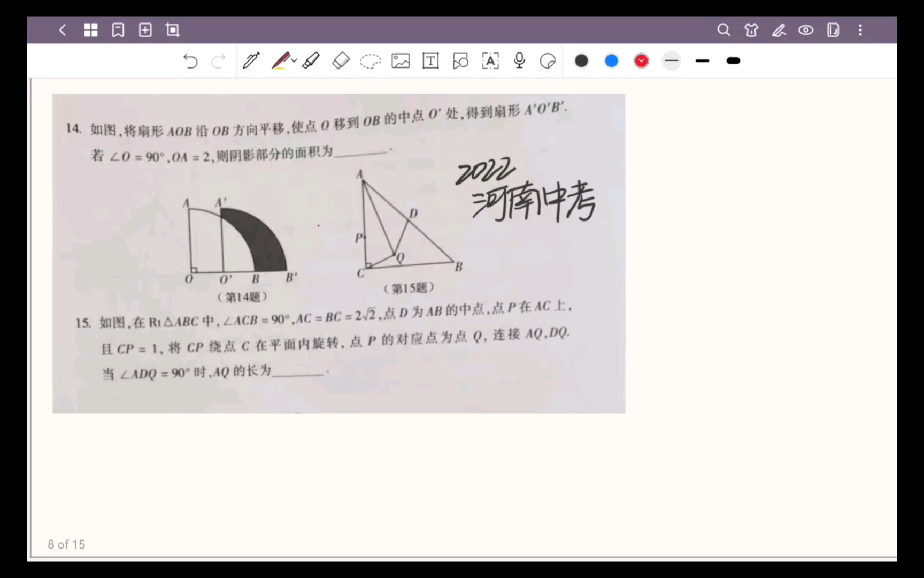The image size is (924, 578).
Task: Open the handwriting conversion tool
Action: [490, 61]
